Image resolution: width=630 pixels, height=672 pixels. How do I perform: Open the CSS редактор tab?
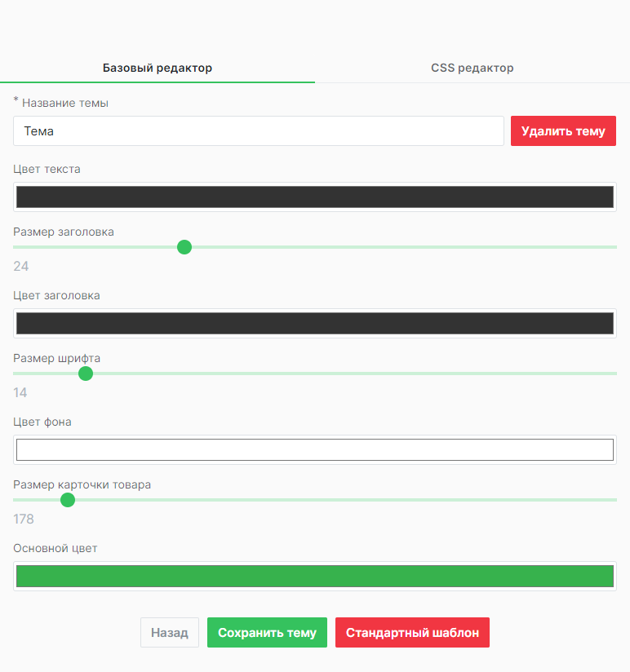point(472,68)
